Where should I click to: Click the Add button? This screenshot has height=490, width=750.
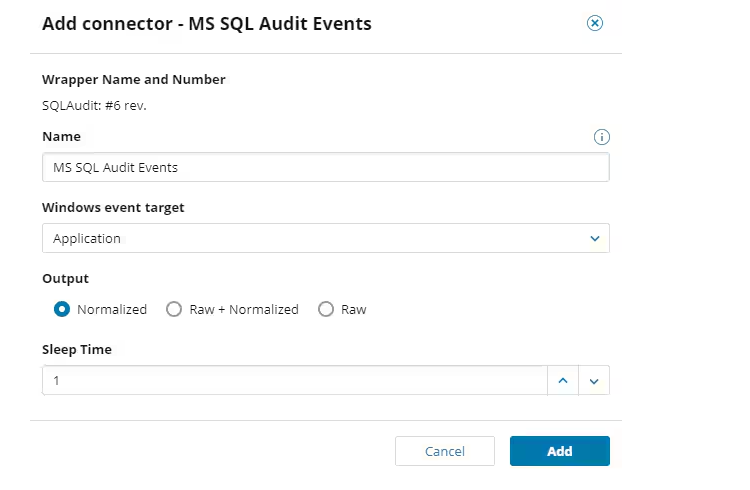pos(560,451)
